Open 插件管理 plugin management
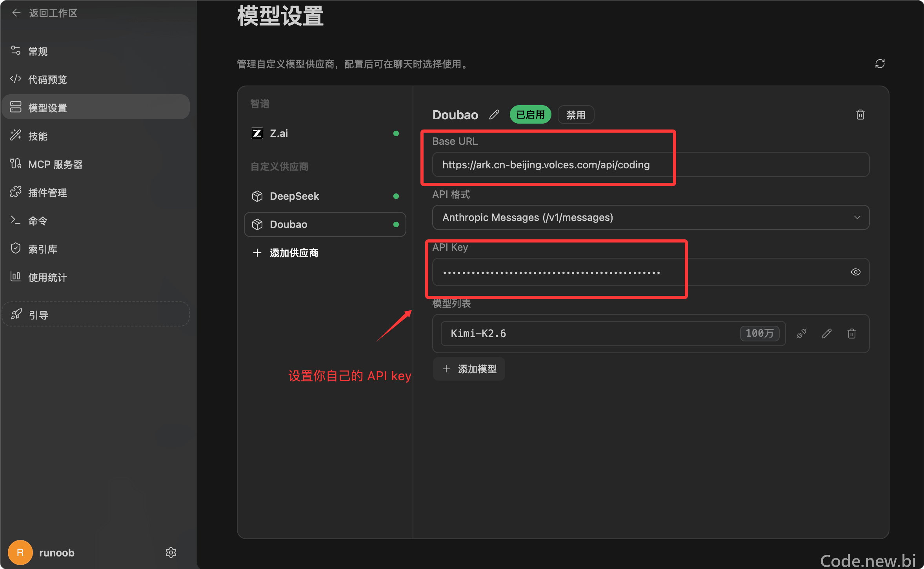 pyautogui.click(x=96, y=192)
